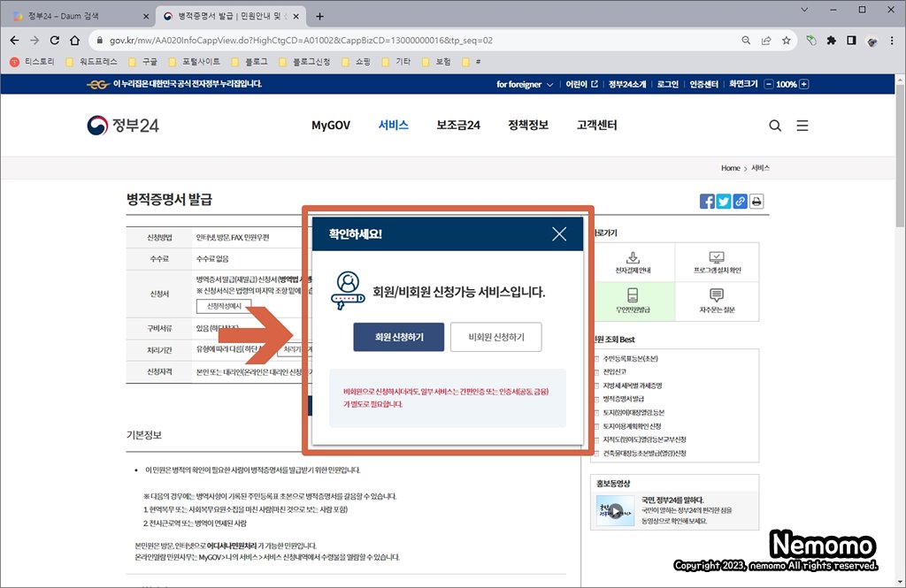
Task: Reload the page with the refresh icon
Action: (x=54, y=41)
